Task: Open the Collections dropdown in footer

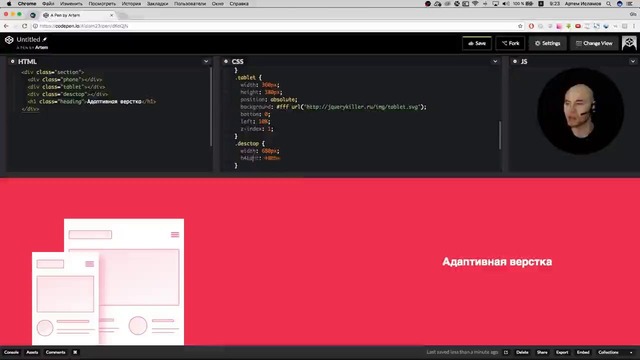Action: click(x=616, y=352)
